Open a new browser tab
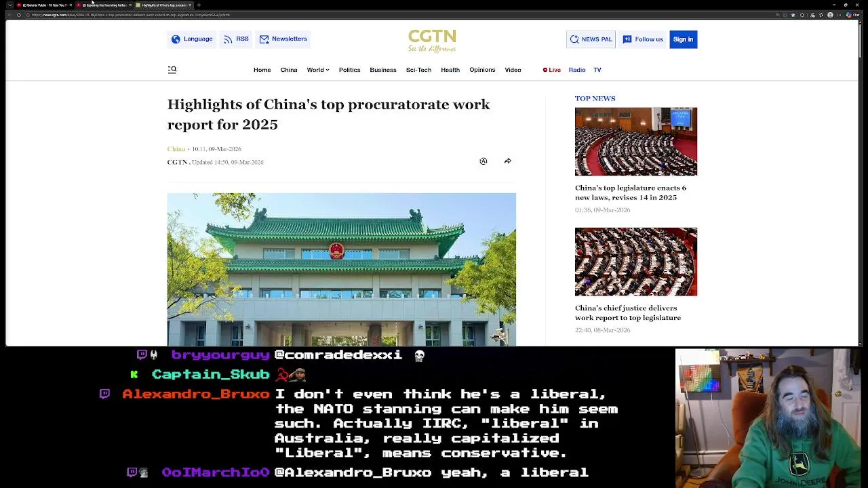Viewport: 868px width, 488px height. pyautogui.click(x=199, y=5)
